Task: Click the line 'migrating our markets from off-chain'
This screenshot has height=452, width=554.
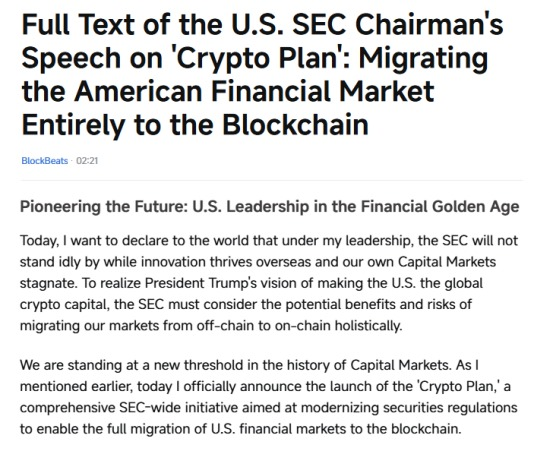Action: point(211,326)
